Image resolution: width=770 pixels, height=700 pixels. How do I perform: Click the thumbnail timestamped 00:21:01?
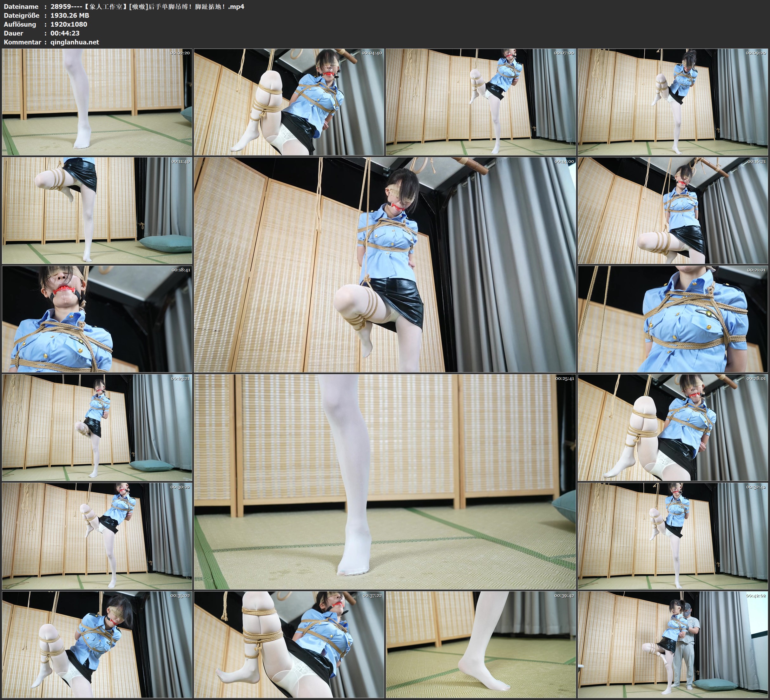click(672, 319)
